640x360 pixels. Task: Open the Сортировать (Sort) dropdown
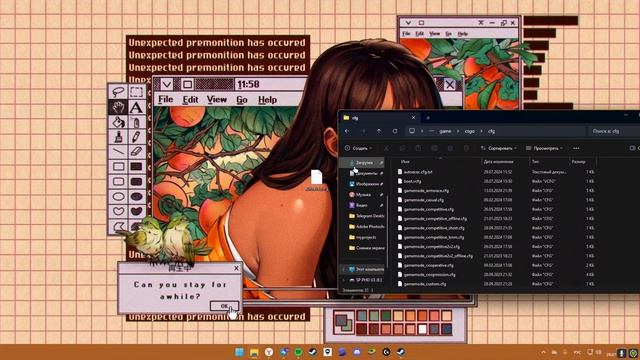pyautogui.click(x=499, y=148)
